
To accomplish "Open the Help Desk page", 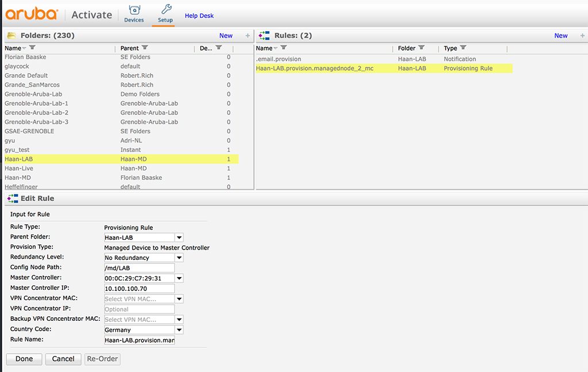I will pos(199,16).
